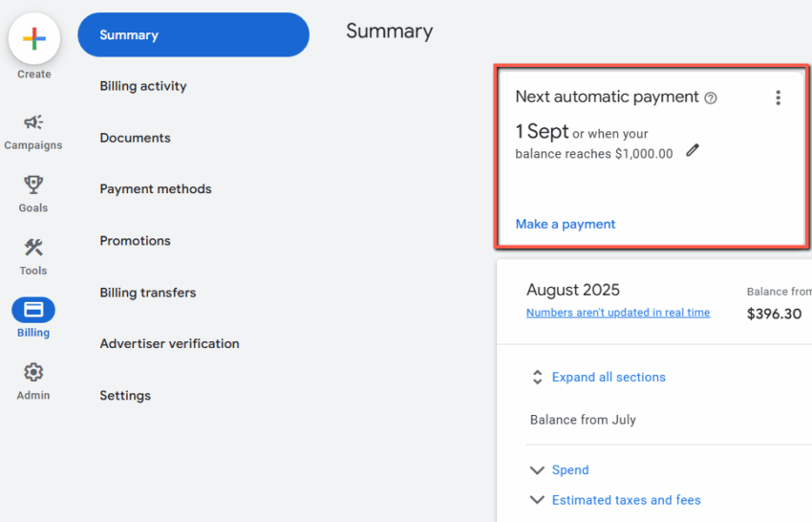Open Tools via the wrench icon

[x=33, y=248]
